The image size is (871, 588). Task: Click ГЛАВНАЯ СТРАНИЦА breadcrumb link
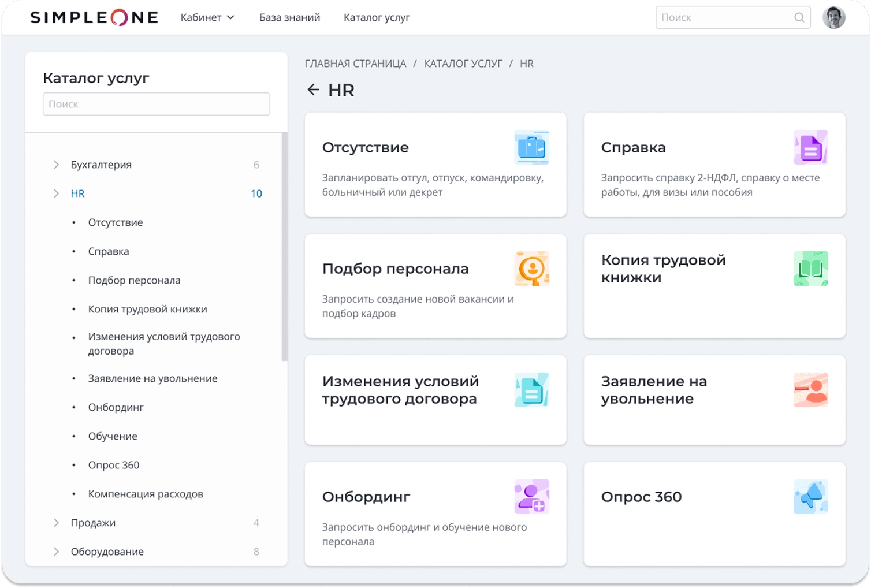[355, 64]
